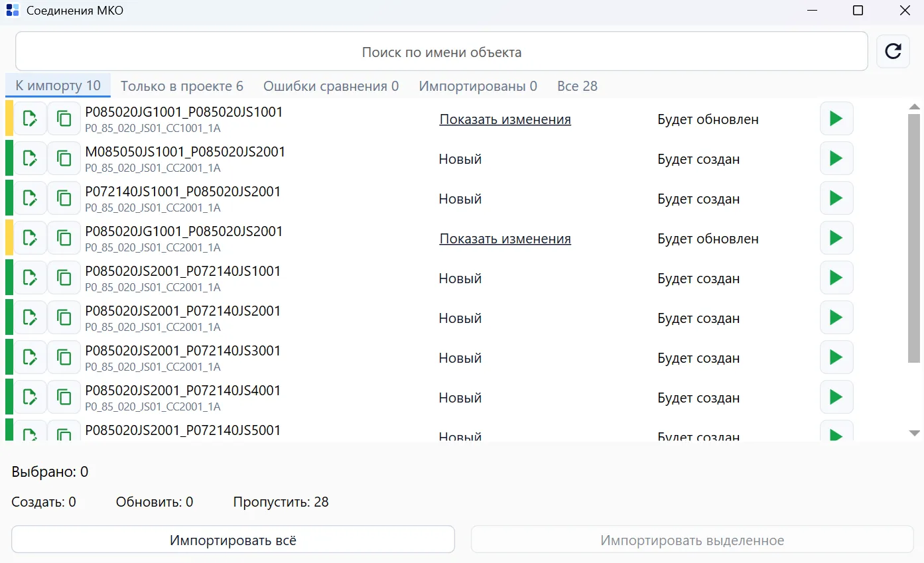Import P085020JS2001_P072140JS1001 with its play arrow
Screen dimensions: 924x563
click(836, 278)
